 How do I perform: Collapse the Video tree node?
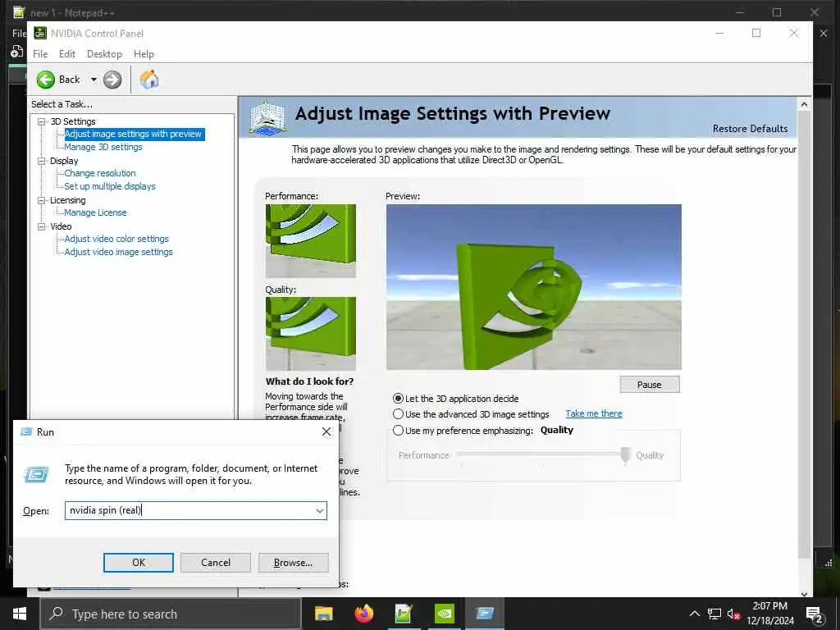tap(41, 226)
